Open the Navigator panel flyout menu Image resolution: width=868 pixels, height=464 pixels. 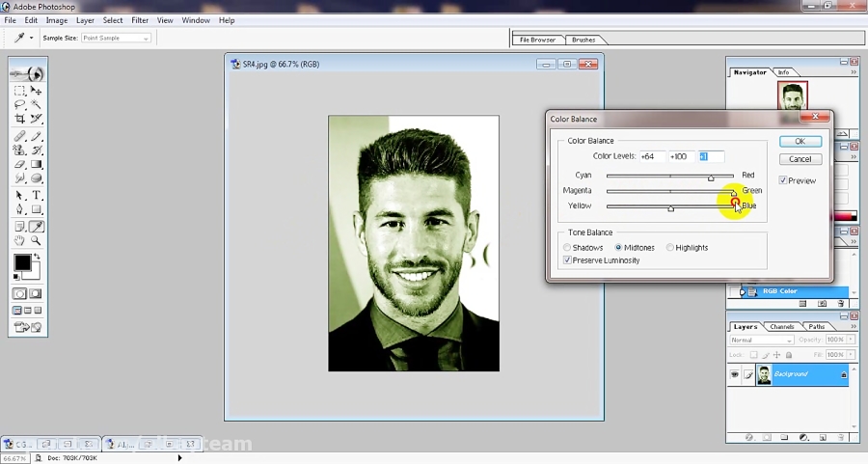tap(854, 72)
